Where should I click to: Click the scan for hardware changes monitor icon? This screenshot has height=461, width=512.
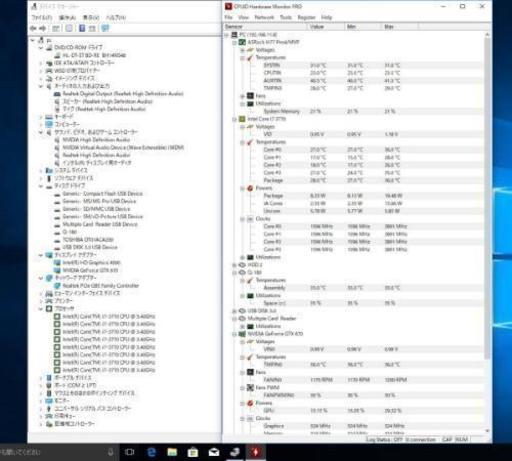[x=105, y=28]
